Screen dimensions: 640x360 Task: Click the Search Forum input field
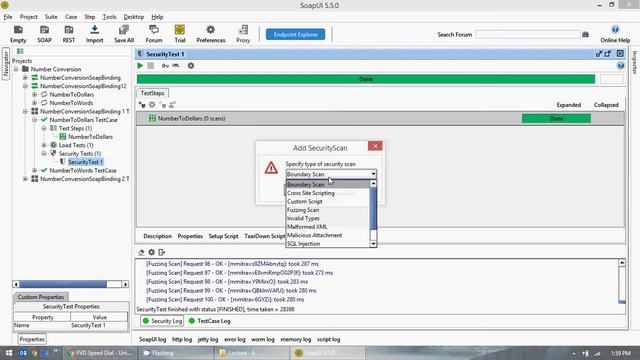point(528,35)
